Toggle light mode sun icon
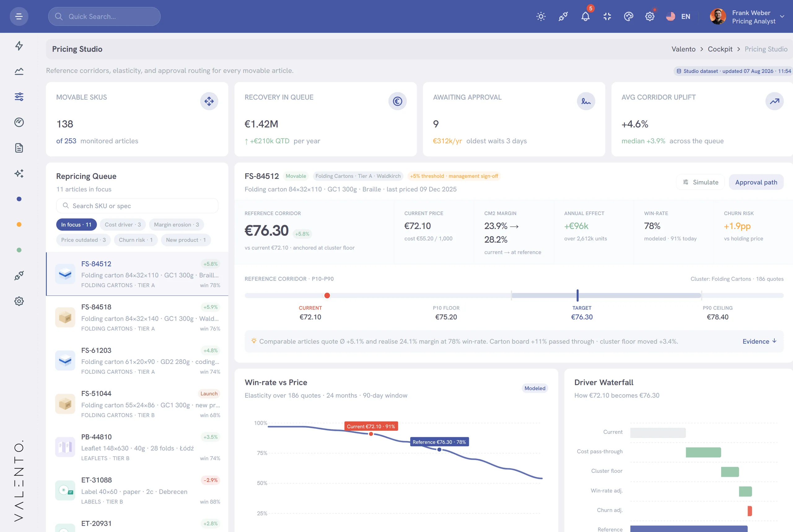The height and width of the screenshot is (532, 793). pos(541,16)
